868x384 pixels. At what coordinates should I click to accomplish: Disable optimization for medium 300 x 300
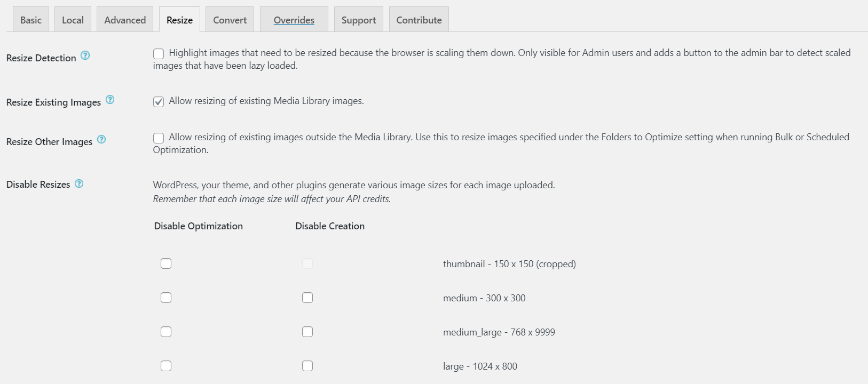166,298
